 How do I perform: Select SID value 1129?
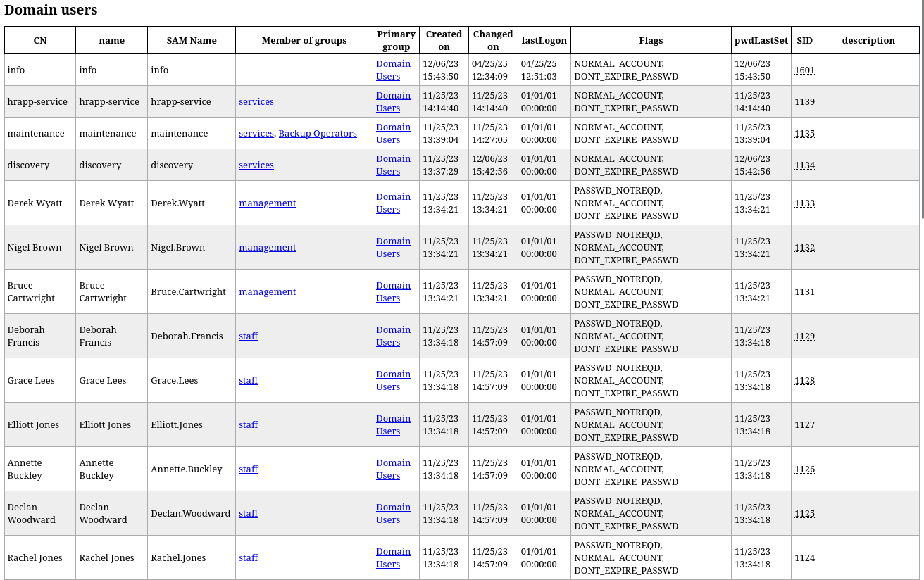[x=804, y=336]
